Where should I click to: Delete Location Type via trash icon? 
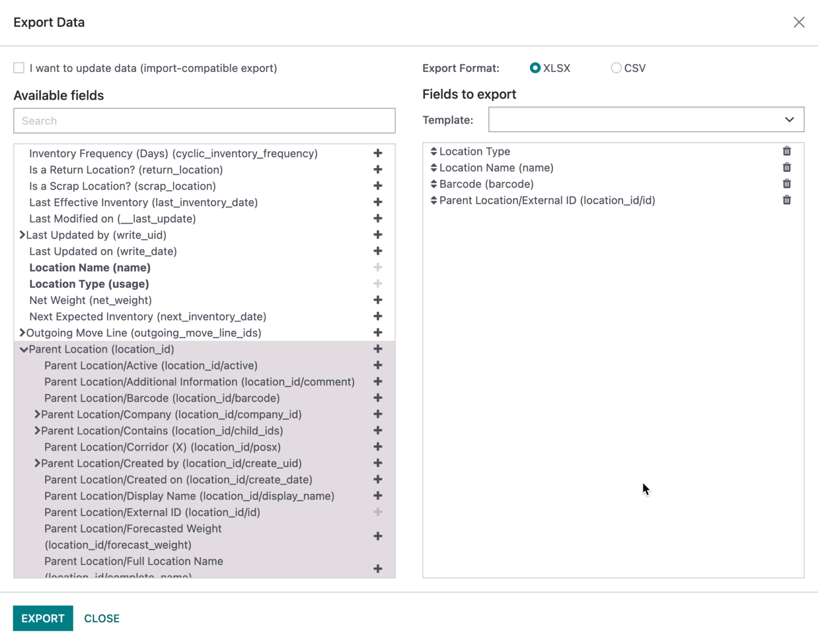point(787,151)
